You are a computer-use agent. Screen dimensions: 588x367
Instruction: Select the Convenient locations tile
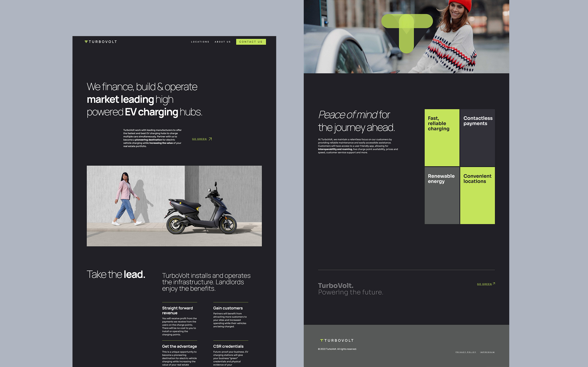tap(477, 195)
